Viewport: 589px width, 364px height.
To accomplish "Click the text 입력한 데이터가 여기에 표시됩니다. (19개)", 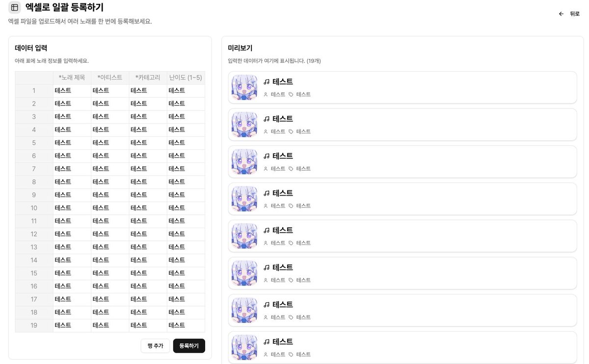I will [274, 61].
